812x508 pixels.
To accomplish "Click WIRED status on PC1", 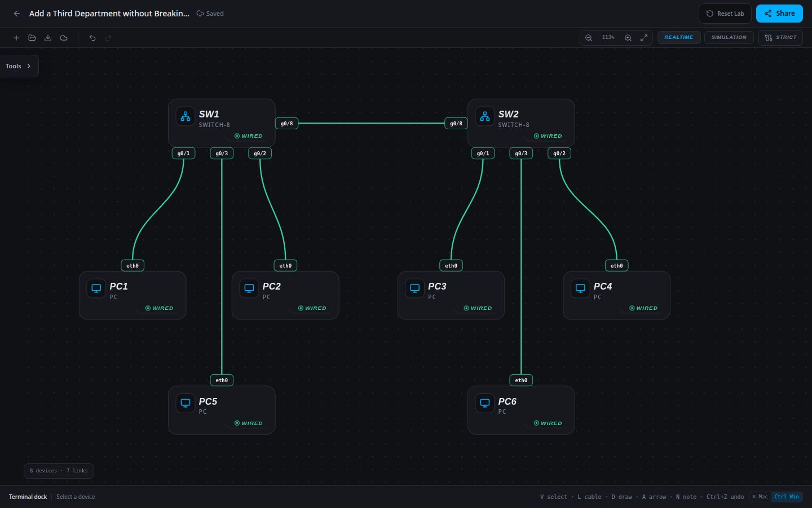I will point(160,308).
